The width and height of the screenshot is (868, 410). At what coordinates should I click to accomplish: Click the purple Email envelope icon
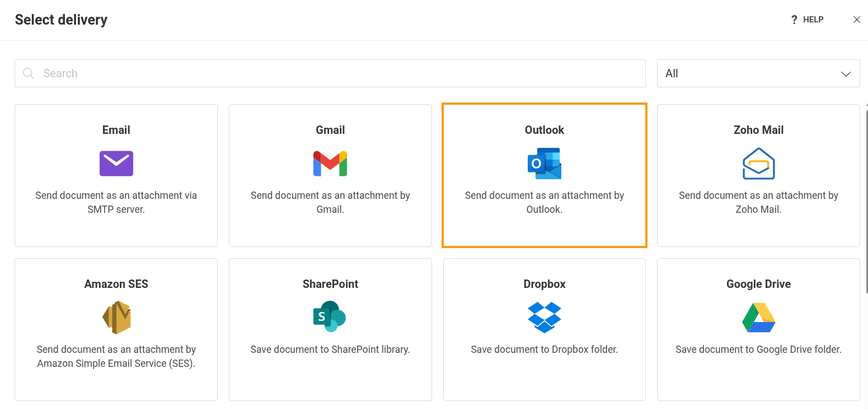(x=116, y=164)
